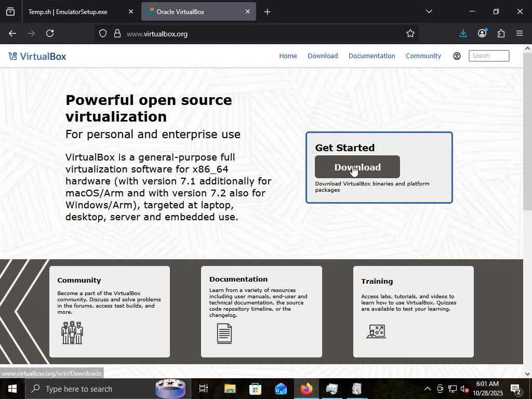Go to Documentation in the nav bar
Screen dimensions: 532x399
click(372, 56)
